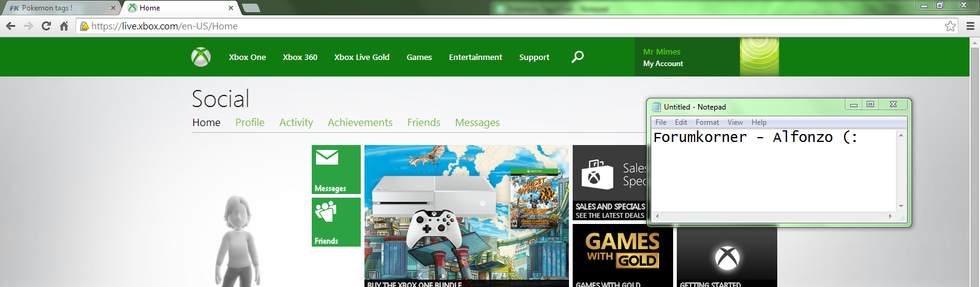Viewport: 980px width, 287px height.
Task: Open the Messages envelope tile
Action: [336, 170]
